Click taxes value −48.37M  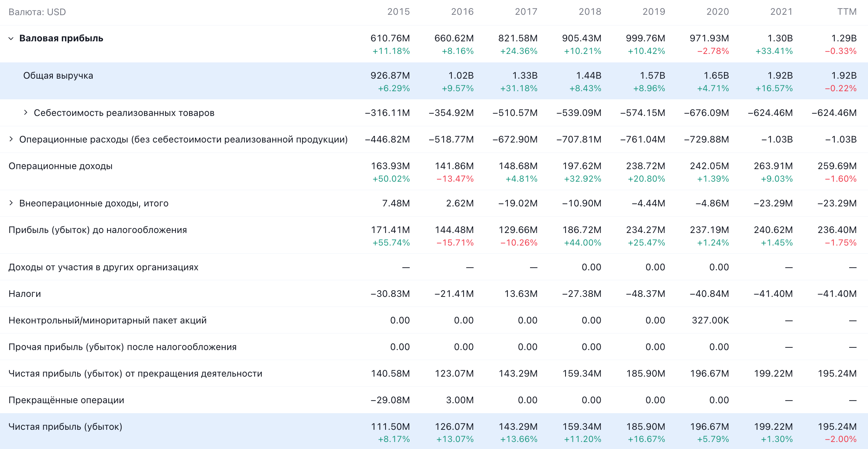pyautogui.click(x=646, y=294)
